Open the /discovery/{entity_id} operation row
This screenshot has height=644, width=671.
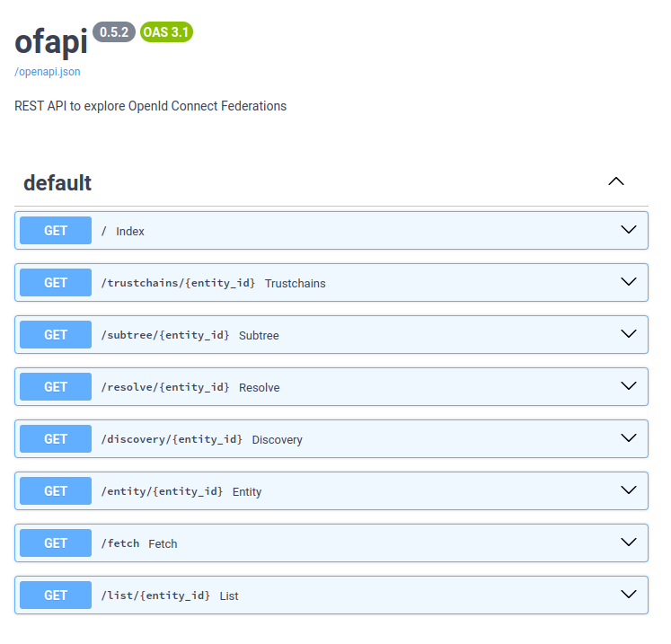point(331,439)
